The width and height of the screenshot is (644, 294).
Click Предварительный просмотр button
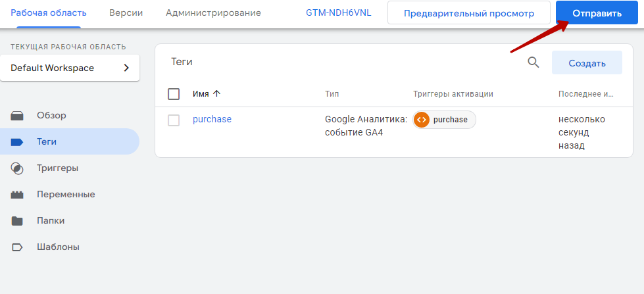click(468, 13)
